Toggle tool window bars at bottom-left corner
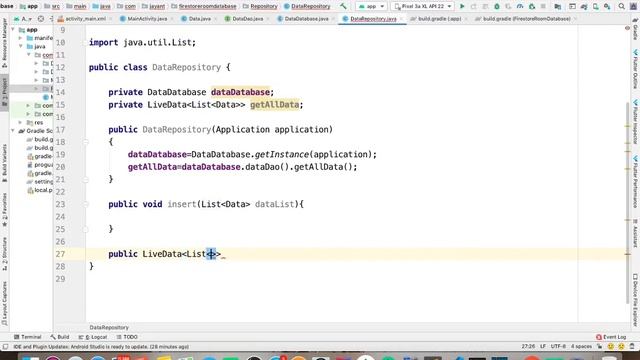640x360 pixels. (x=5, y=347)
